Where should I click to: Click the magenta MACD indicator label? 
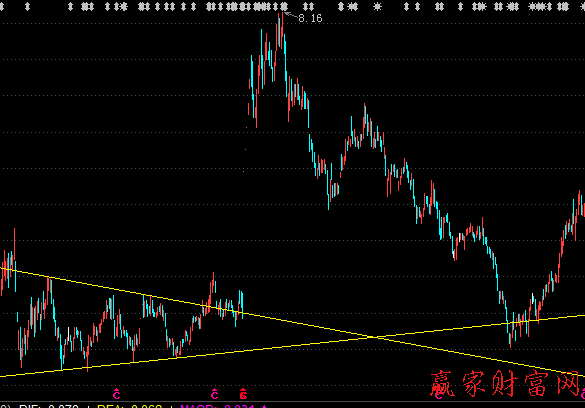pyautogui.click(x=217, y=406)
